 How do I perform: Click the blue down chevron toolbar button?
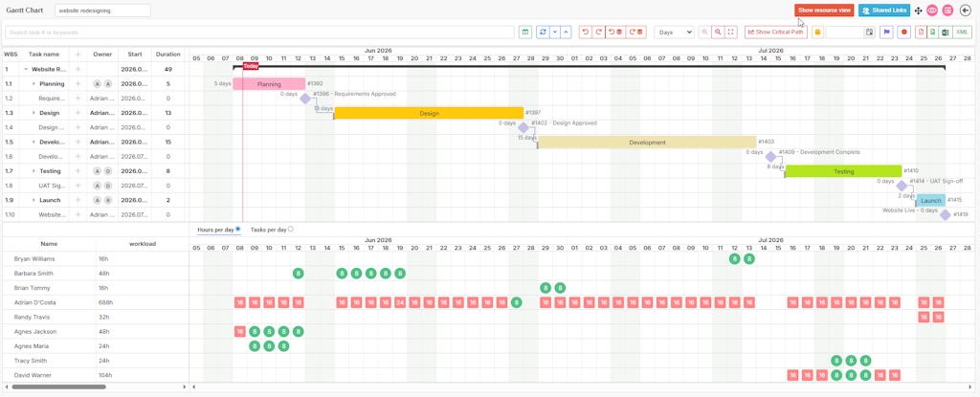point(555,32)
